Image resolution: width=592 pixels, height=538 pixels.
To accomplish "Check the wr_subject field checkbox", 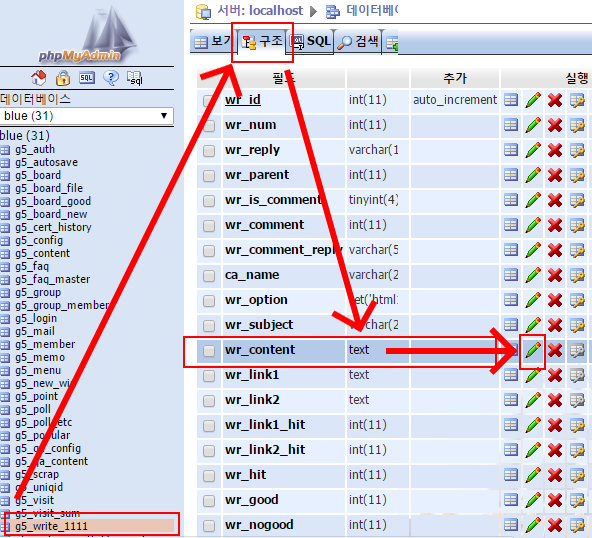I will 209,326.
